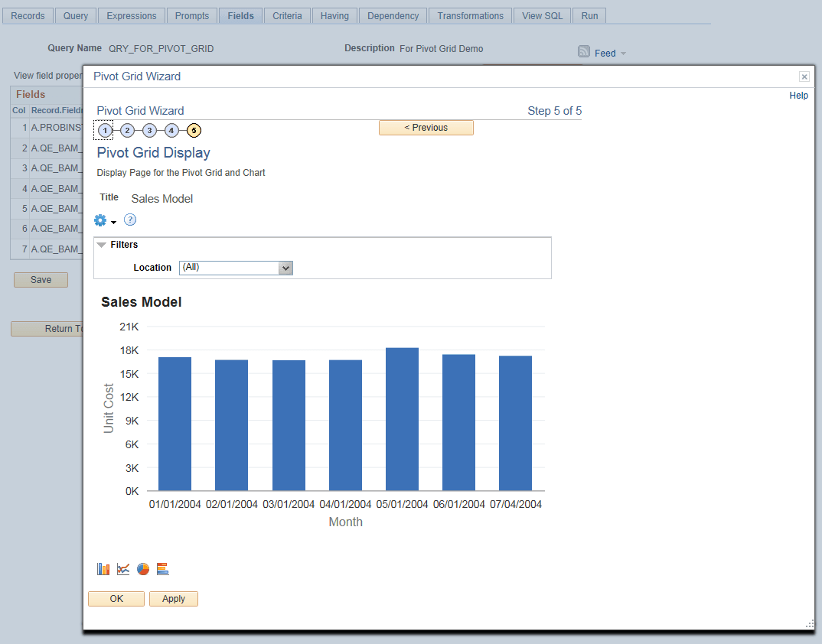Viewport: 822px width, 644px height.
Task: Open the dropdown arrow beside the gear icon
Action: (x=113, y=223)
